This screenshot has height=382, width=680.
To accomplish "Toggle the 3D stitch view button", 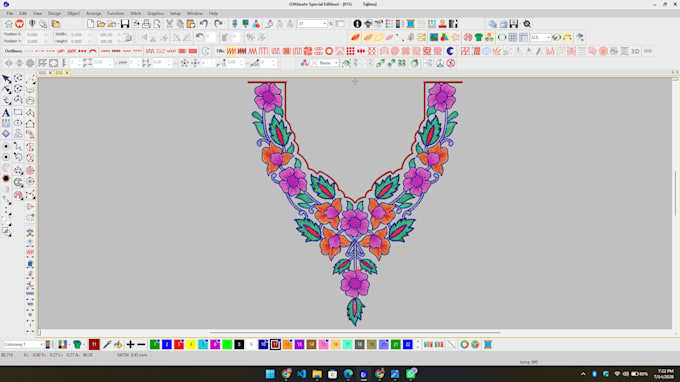I will [635, 51].
